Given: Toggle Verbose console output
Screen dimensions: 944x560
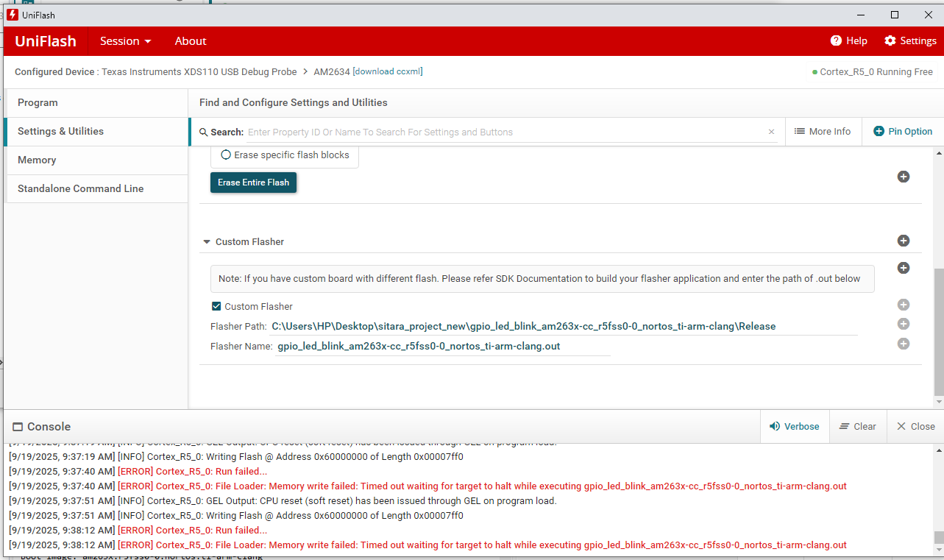Looking at the screenshot, I should [x=795, y=426].
